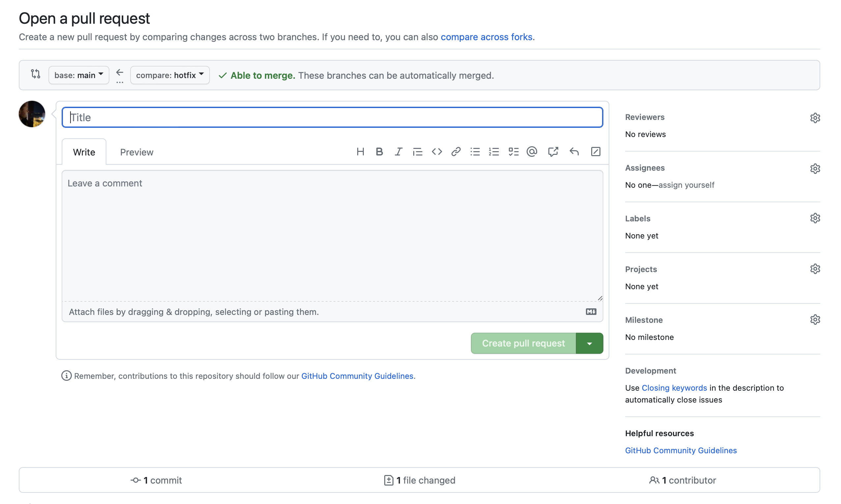This screenshot has height=504, width=841.
Task: Click into the Leave a comment area
Action: (x=332, y=236)
